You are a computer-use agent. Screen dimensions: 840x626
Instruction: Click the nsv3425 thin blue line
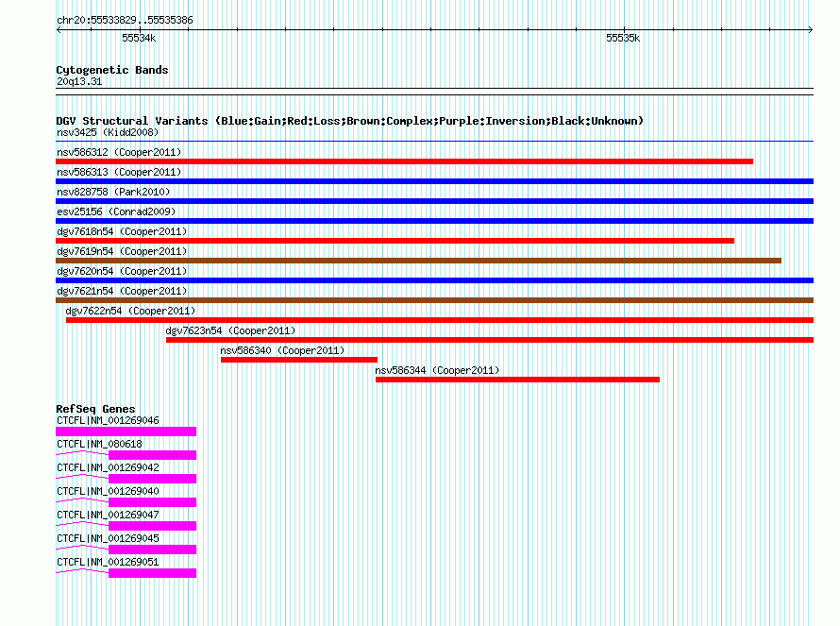(434, 142)
